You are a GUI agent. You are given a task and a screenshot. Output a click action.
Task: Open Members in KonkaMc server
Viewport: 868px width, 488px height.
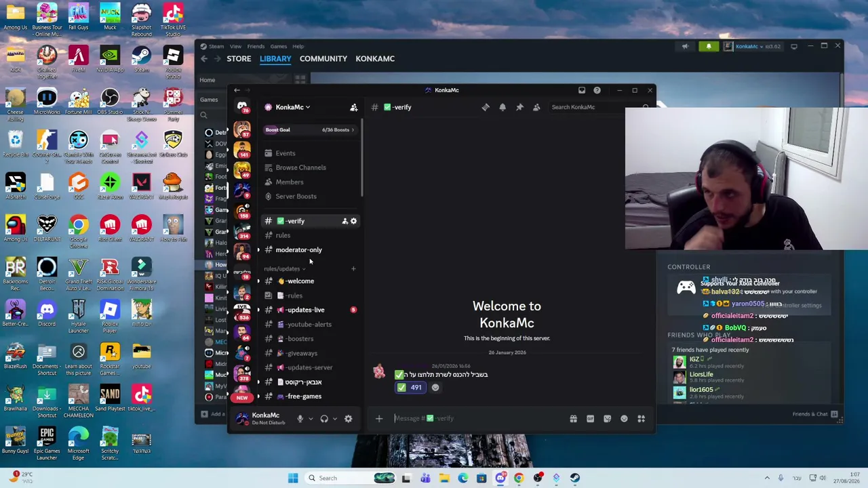click(310, 182)
